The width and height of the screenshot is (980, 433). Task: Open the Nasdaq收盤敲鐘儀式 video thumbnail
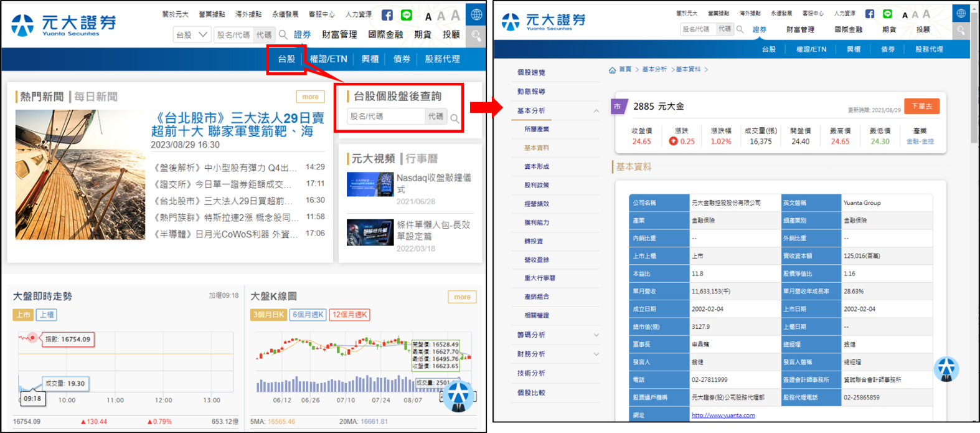(370, 184)
